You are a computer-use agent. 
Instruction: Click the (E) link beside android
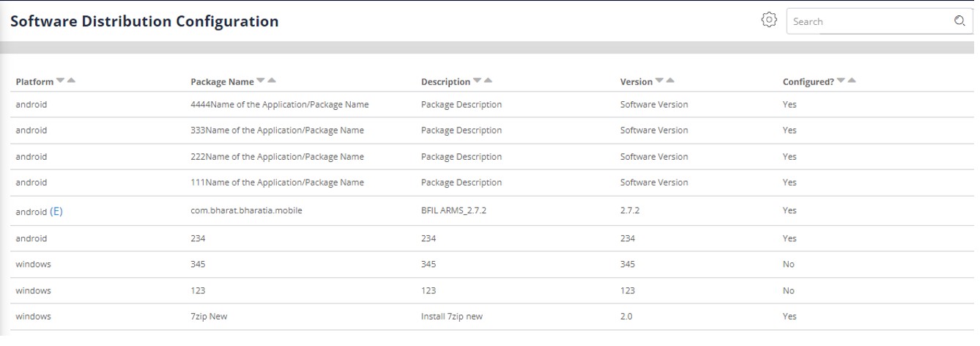click(56, 211)
